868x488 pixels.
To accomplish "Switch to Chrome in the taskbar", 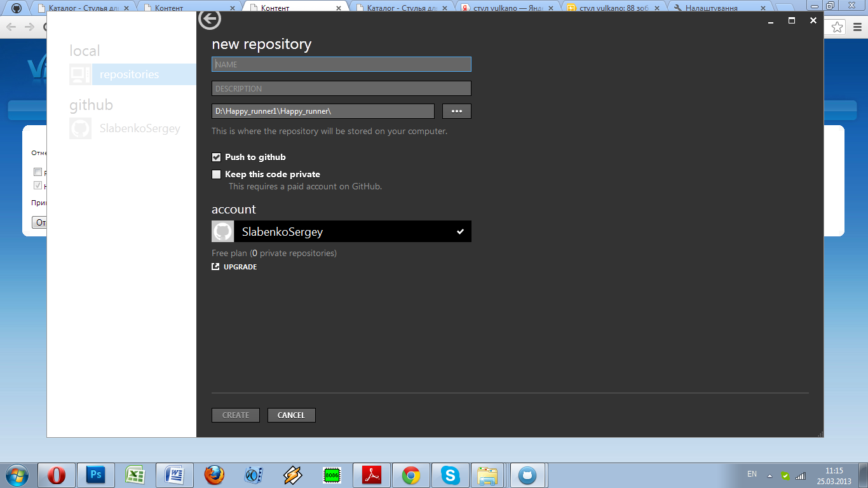I will pos(411,475).
